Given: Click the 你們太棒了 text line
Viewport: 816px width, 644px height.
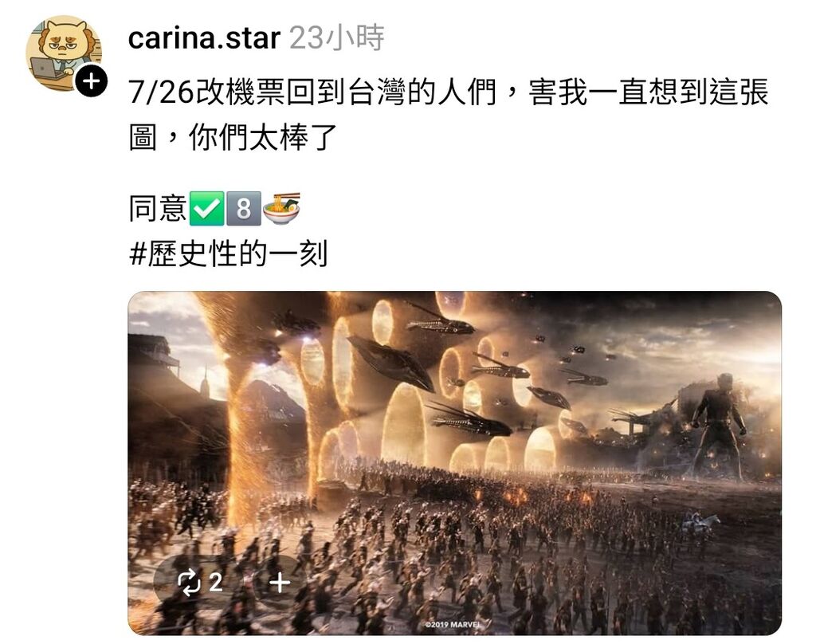Looking at the screenshot, I should [263, 137].
